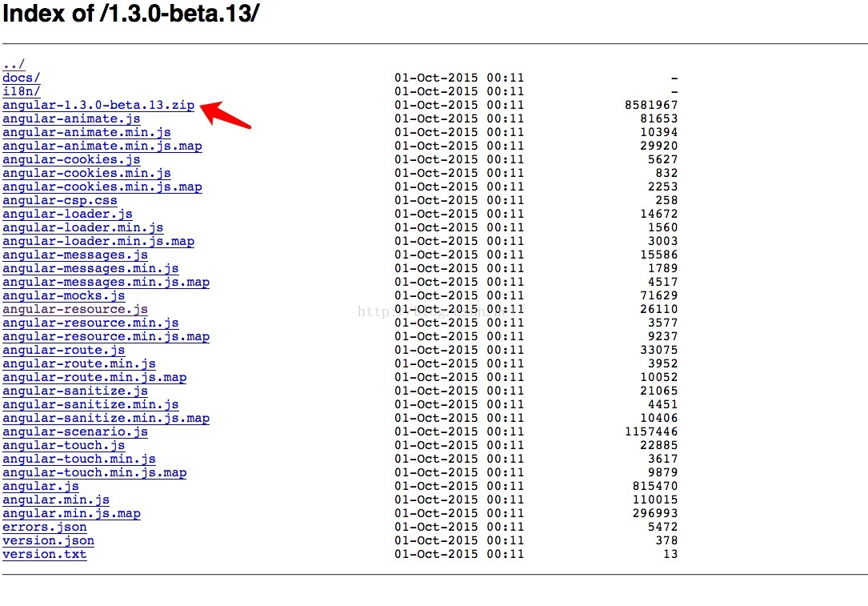Screen dimensions: 868x606
Task: Select the version.txt size 13
Action: [x=670, y=554]
